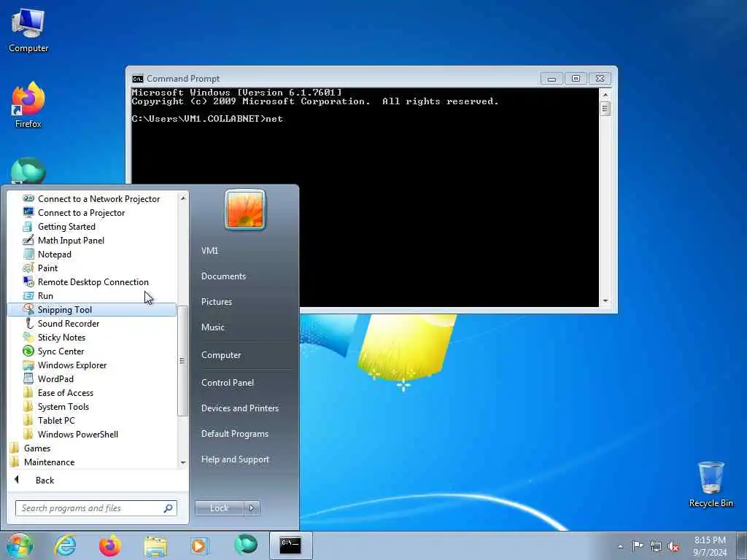Click the Start button orb
Screen dimensions: 747x560
pyautogui.click(x=19, y=545)
